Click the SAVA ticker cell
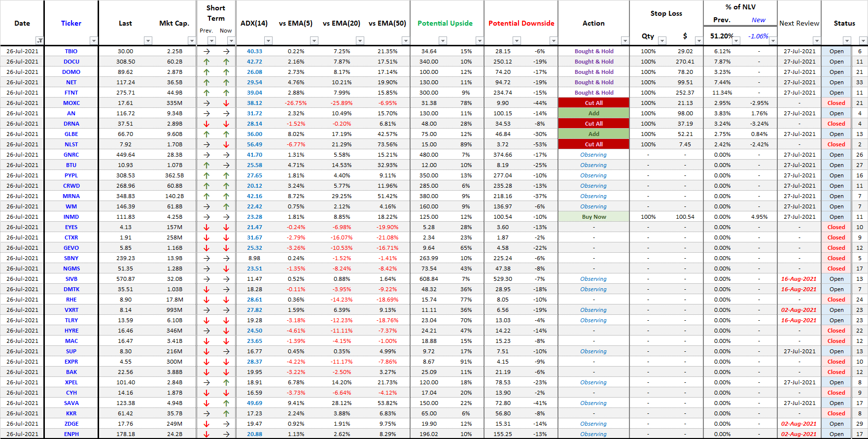Image resolution: width=868 pixels, height=439 pixels. coord(71,403)
